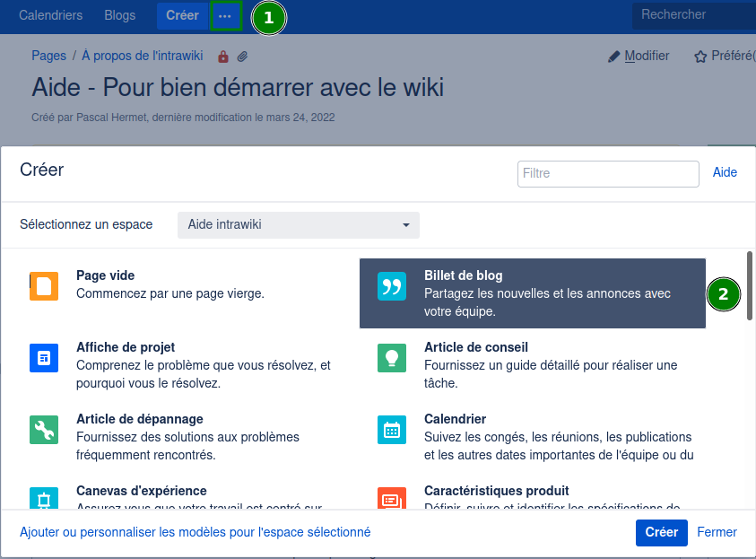Select the Billet de blog title text
756x559 pixels.
[463, 275]
